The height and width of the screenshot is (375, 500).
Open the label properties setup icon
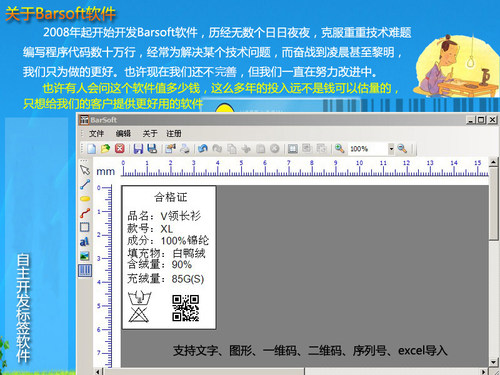170,148
